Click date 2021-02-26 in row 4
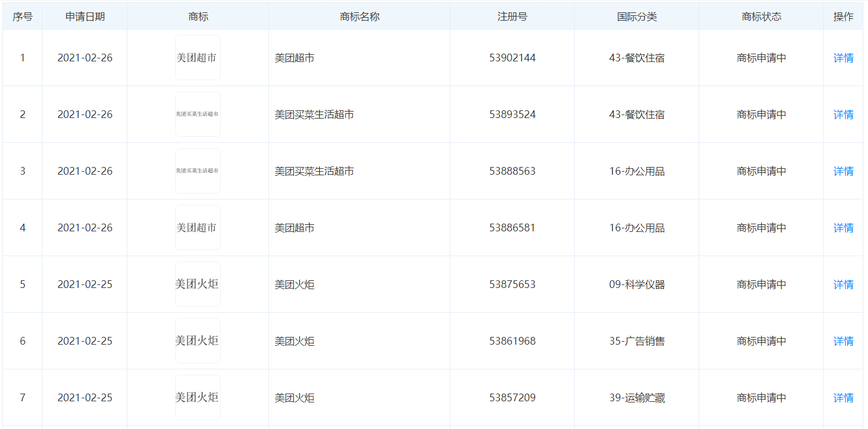This screenshot has width=868, height=429. click(85, 228)
